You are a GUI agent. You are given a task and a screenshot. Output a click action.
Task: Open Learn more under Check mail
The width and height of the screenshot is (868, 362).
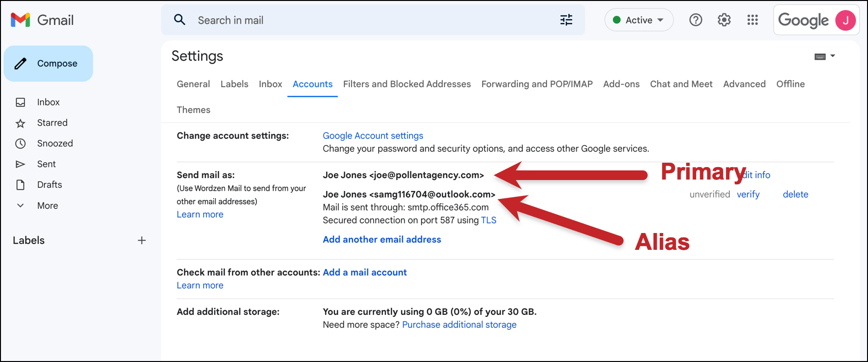[x=200, y=285]
